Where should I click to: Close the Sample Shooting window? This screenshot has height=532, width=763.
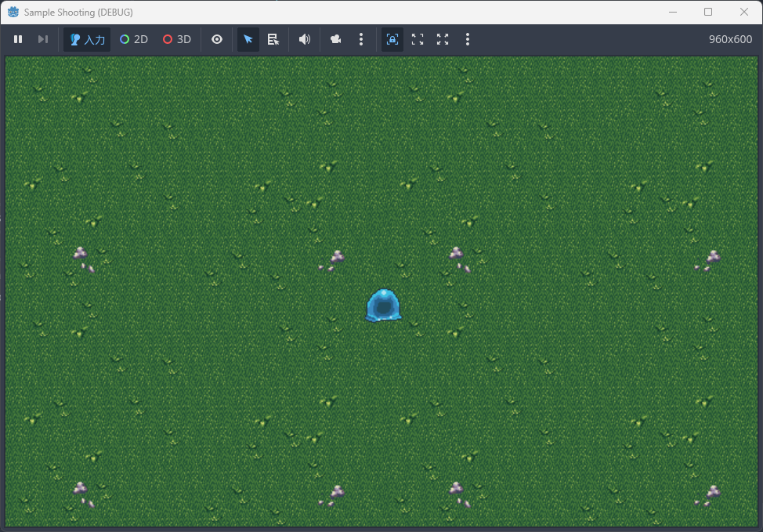point(744,12)
